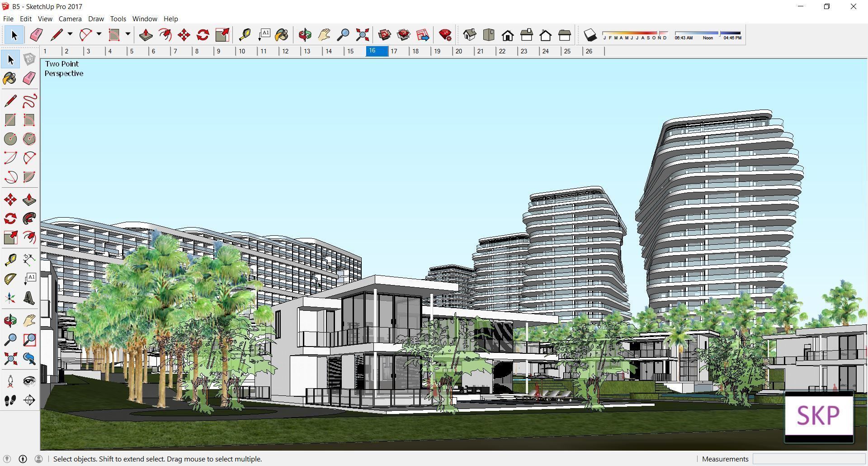Select the Follow Me tool in left toolbar
Image resolution: width=868 pixels, height=466 pixels.
coord(29,219)
